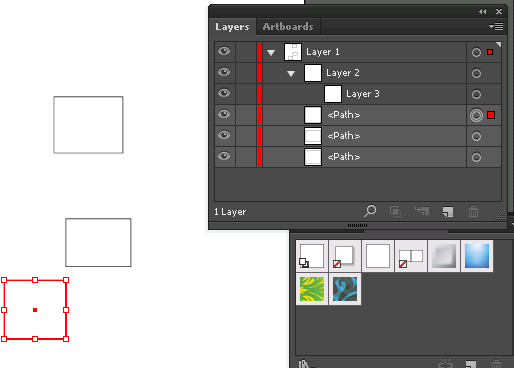Open the Layers panel flyout menu
The width and height of the screenshot is (514, 368).
click(x=496, y=26)
